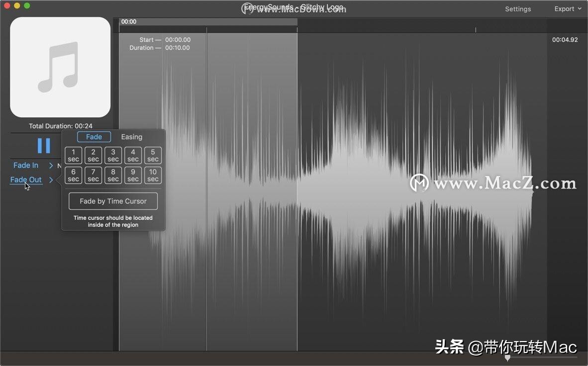This screenshot has width=588, height=366.
Task: Apply Fade by Time Cursor
Action: pyautogui.click(x=113, y=201)
